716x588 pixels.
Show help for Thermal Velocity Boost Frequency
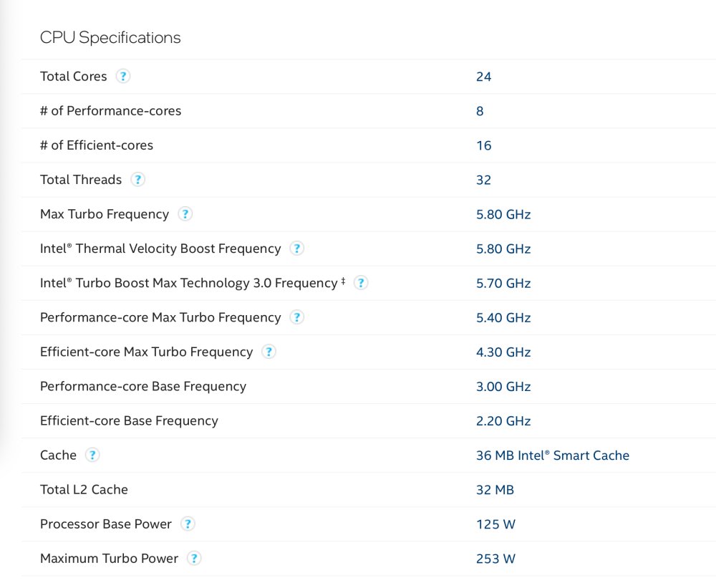(297, 249)
